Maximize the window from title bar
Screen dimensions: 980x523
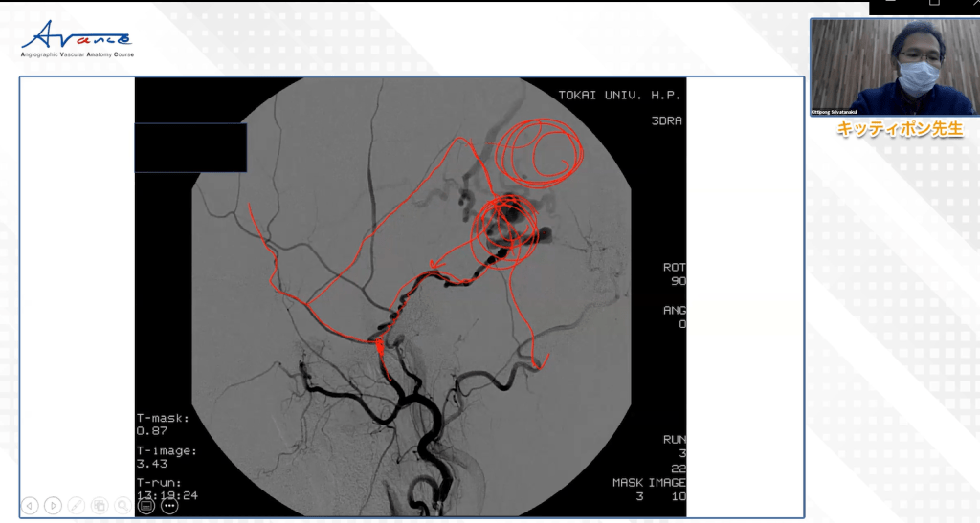pos(934,5)
